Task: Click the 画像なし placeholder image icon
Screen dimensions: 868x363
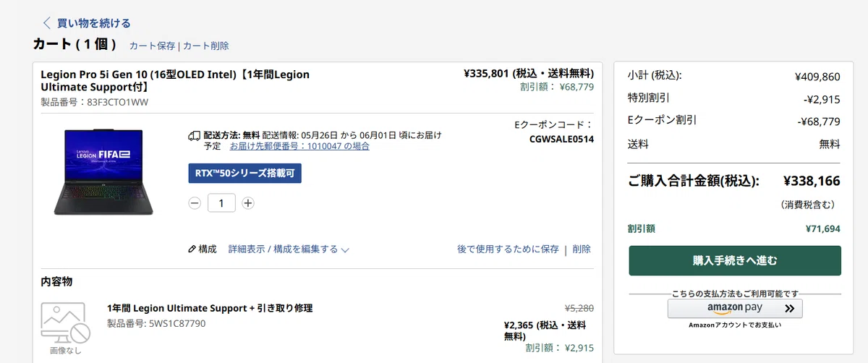Action: tap(65, 323)
